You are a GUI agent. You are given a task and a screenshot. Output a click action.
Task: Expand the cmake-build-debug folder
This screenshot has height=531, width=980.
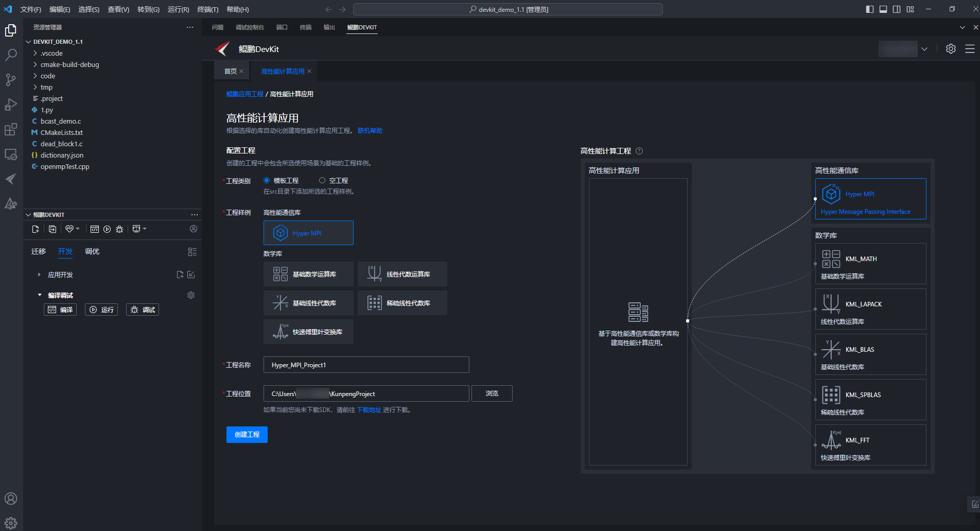click(35, 64)
